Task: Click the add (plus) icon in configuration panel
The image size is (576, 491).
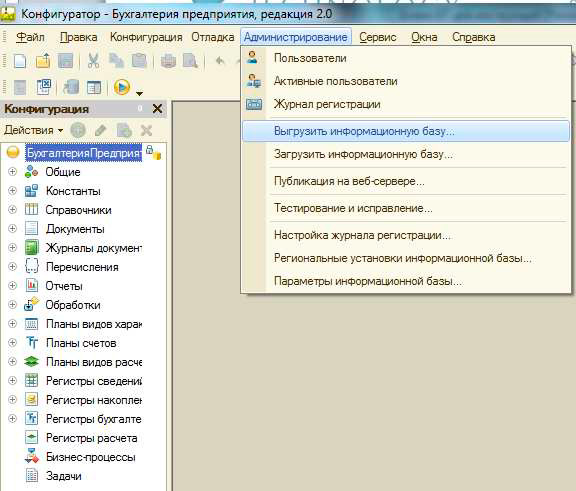Action: pos(78,130)
